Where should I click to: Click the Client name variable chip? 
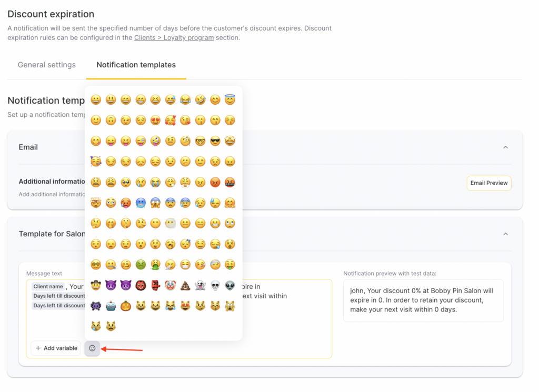click(48, 287)
